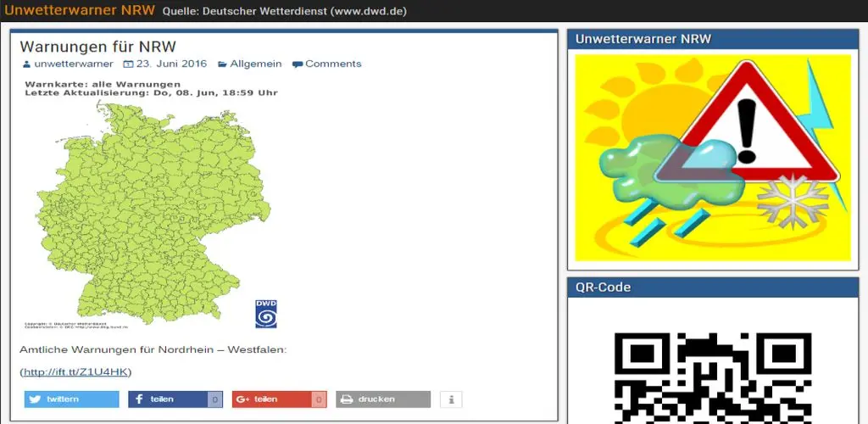
Task: Open the date link '23. Juni 2016'
Action: tap(171, 64)
